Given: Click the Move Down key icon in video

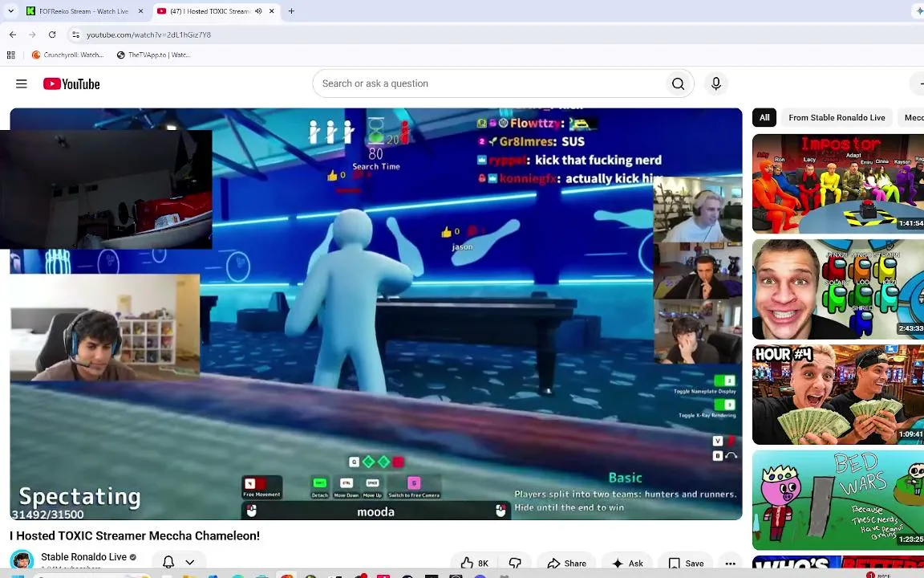Looking at the screenshot, I should (346, 482).
